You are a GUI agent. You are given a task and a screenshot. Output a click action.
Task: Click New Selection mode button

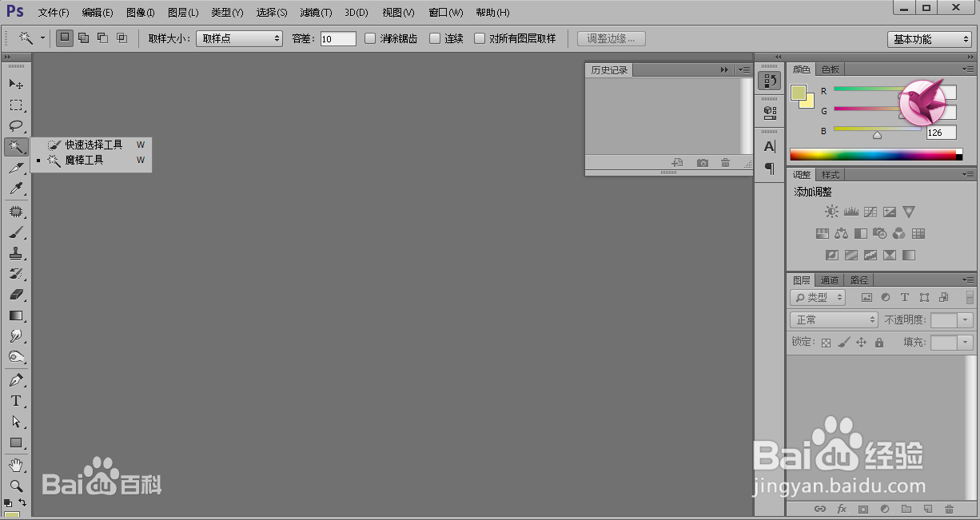(65, 38)
